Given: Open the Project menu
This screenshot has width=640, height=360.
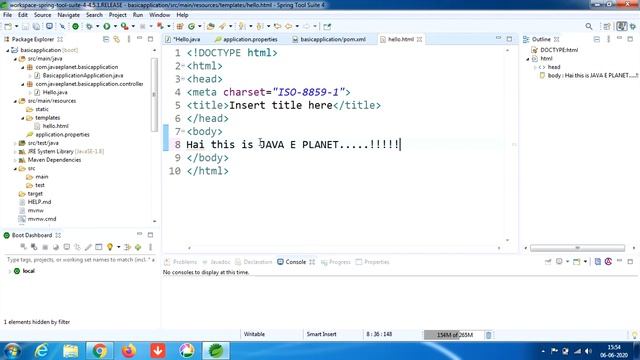Looking at the screenshot, I should [x=118, y=15].
